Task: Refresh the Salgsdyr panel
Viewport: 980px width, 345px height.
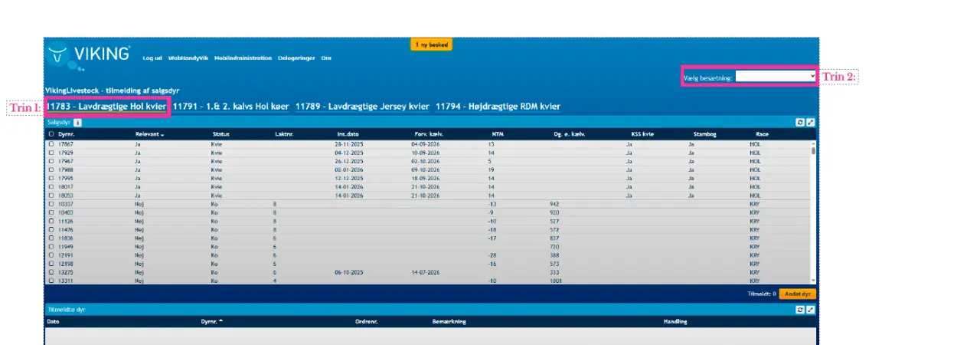Action: click(x=800, y=122)
